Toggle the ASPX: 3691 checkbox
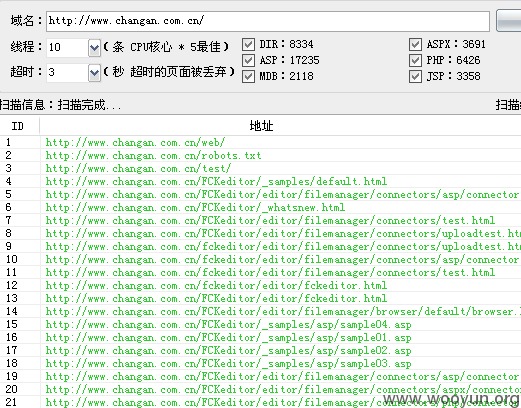The height and width of the screenshot is (408, 521). tap(415, 44)
